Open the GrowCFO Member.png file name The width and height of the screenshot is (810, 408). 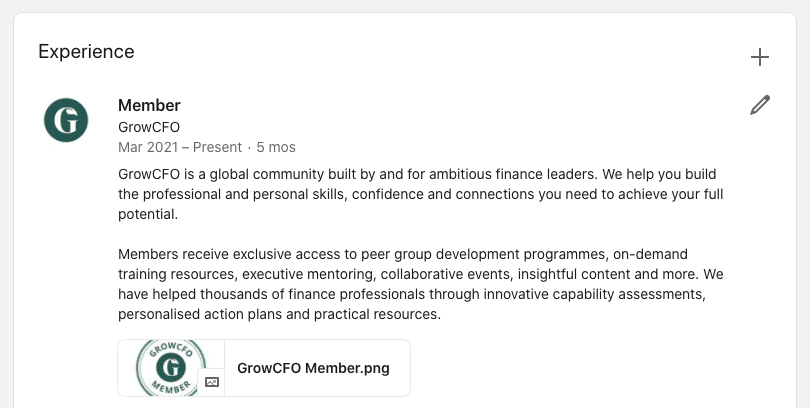(x=313, y=368)
